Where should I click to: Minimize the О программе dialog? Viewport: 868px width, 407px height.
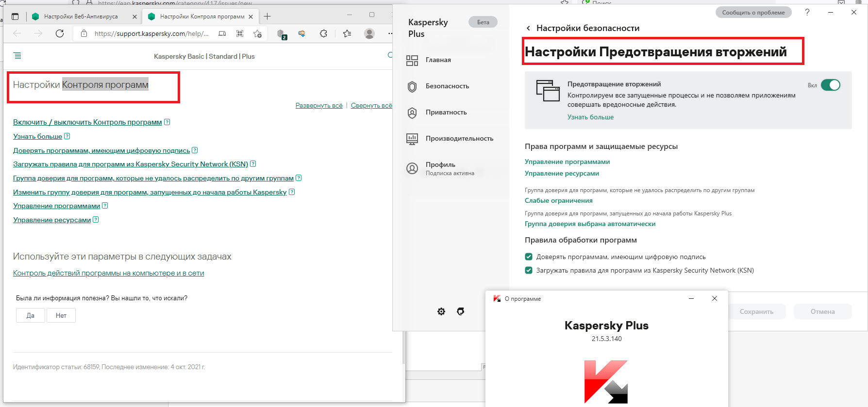(x=691, y=298)
